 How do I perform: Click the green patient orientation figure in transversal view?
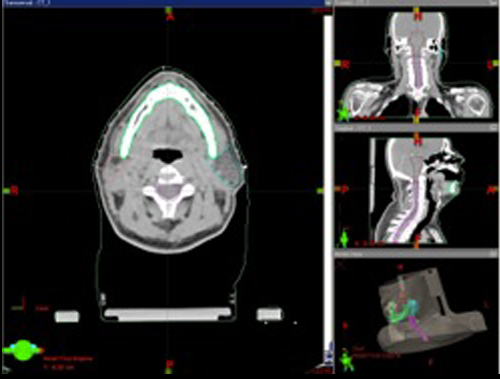(x=23, y=350)
